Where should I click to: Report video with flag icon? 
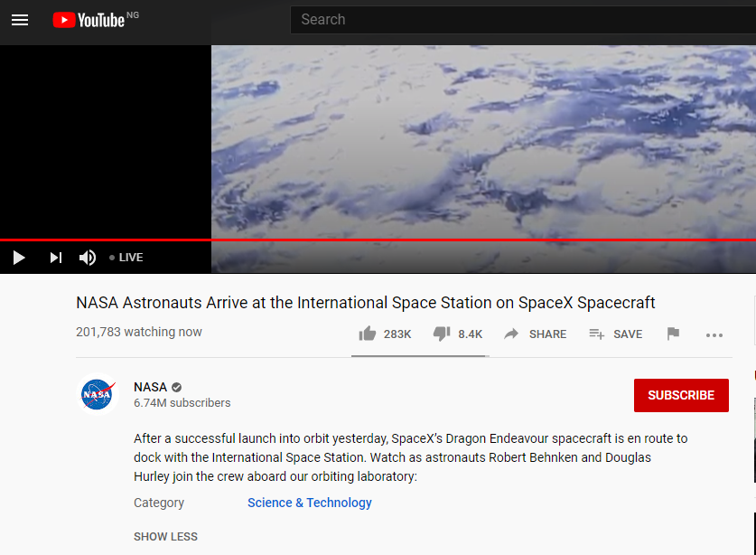tap(673, 334)
